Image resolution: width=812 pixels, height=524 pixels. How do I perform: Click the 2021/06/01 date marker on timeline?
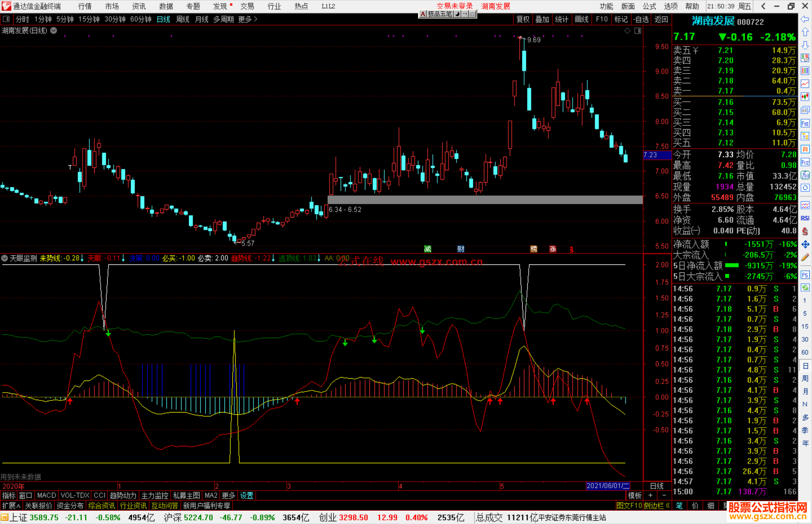(x=607, y=486)
